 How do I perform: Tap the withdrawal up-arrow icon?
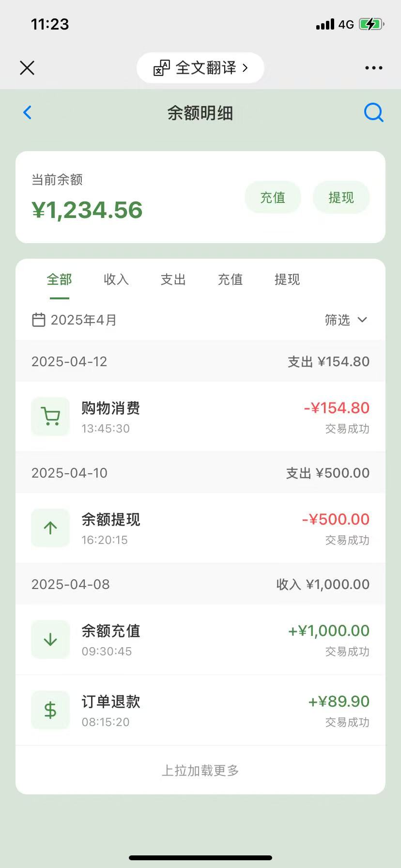(50, 528)
